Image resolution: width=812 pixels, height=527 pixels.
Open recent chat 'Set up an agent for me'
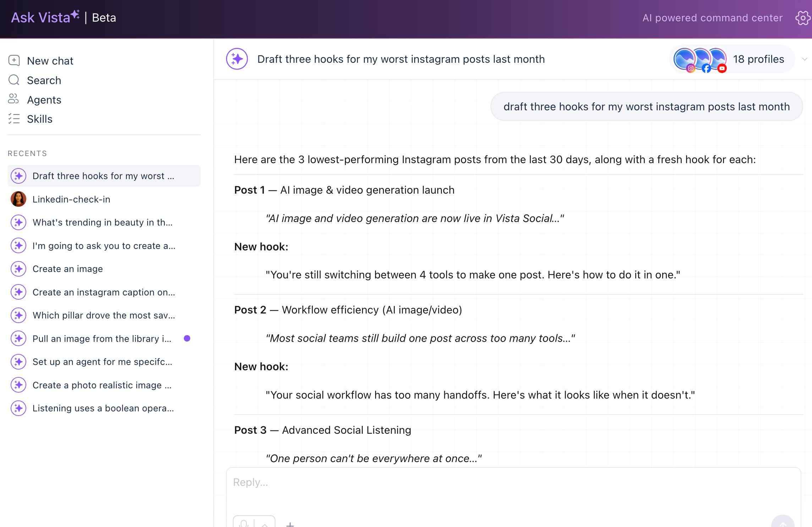click(x=104, y=362)
